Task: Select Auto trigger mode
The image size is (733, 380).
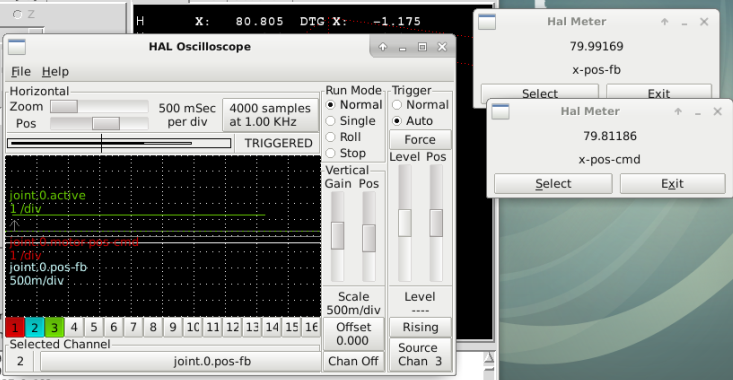Action: [412, 121]
